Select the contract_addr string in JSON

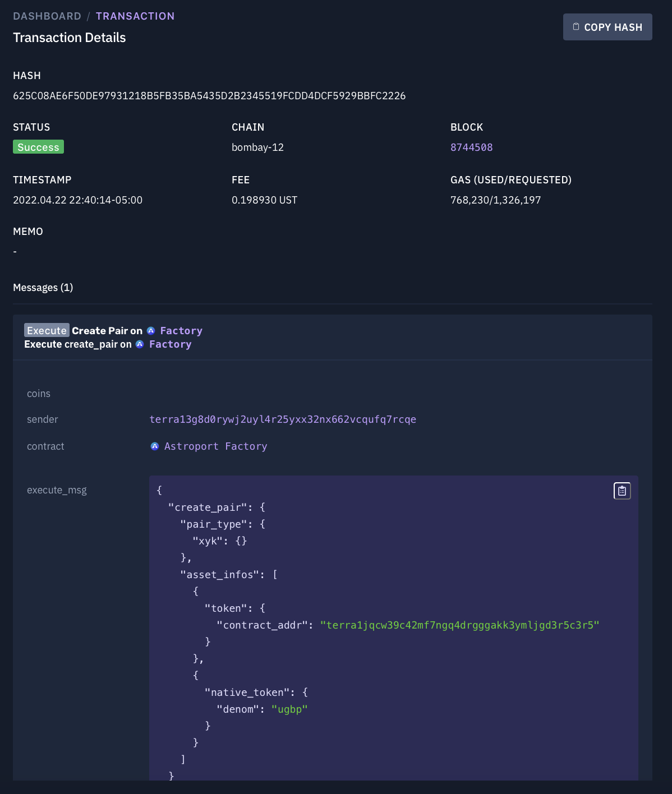(x=460, y=625)
